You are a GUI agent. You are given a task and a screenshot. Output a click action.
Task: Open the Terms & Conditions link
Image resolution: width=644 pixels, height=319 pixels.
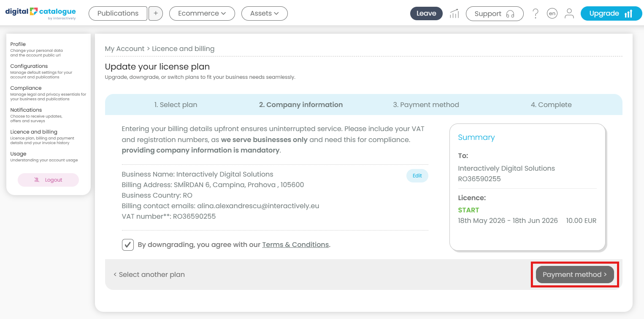295,244
